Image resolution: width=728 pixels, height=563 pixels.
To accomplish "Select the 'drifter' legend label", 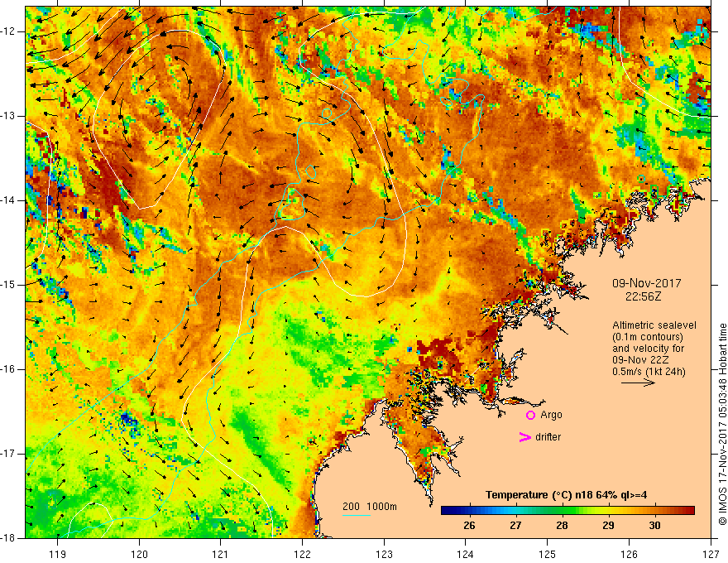I will click(x=548, y=437).
